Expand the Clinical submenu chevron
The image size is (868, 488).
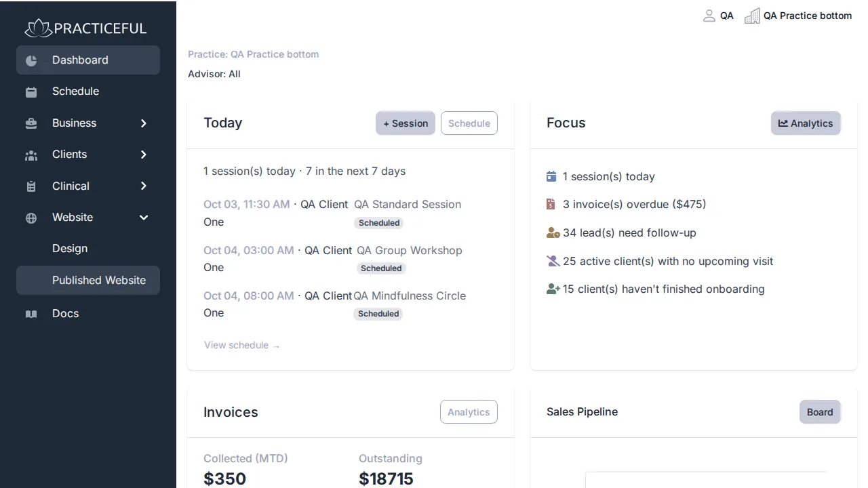(144, 186)
